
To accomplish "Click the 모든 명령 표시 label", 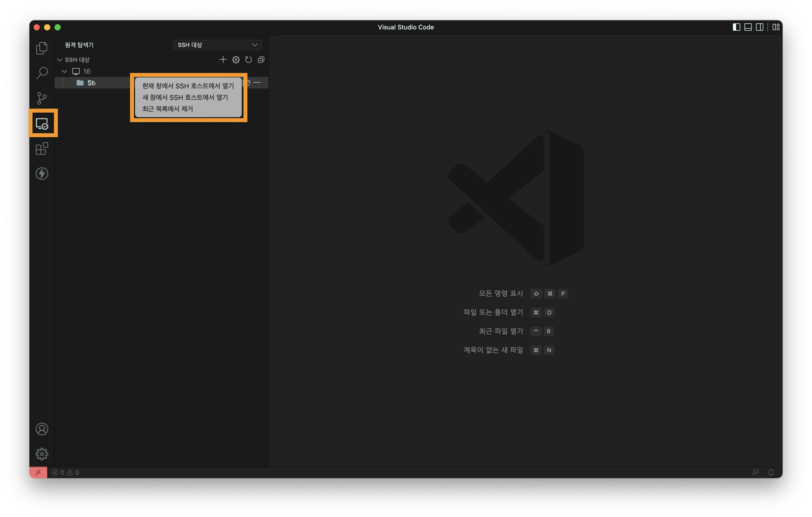I will [x=501, y=293].
